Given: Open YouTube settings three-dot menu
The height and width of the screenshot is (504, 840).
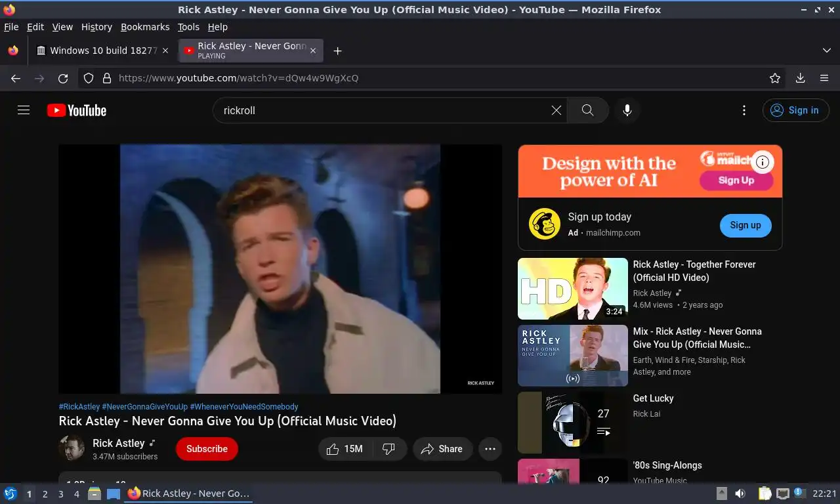Looking at the screenshot, I should (x=744, y=110).
